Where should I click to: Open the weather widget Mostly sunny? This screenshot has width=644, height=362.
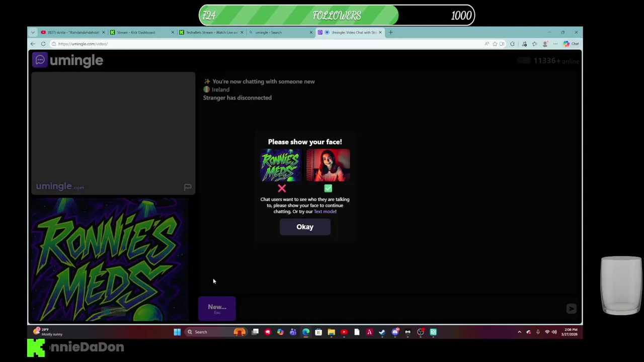pyautogui.click(x=48, y=332)
